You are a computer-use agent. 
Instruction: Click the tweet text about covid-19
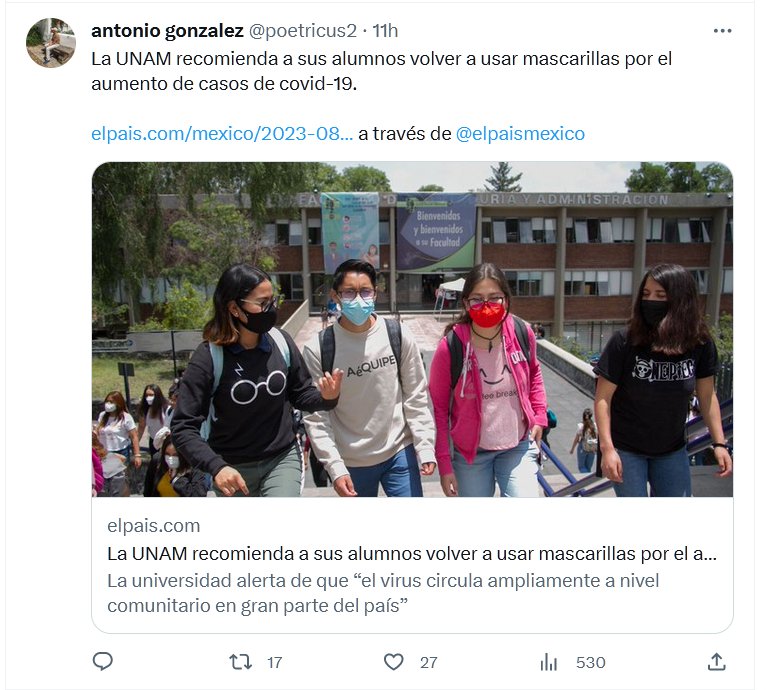pyautogui.click(x=382, y=71)
